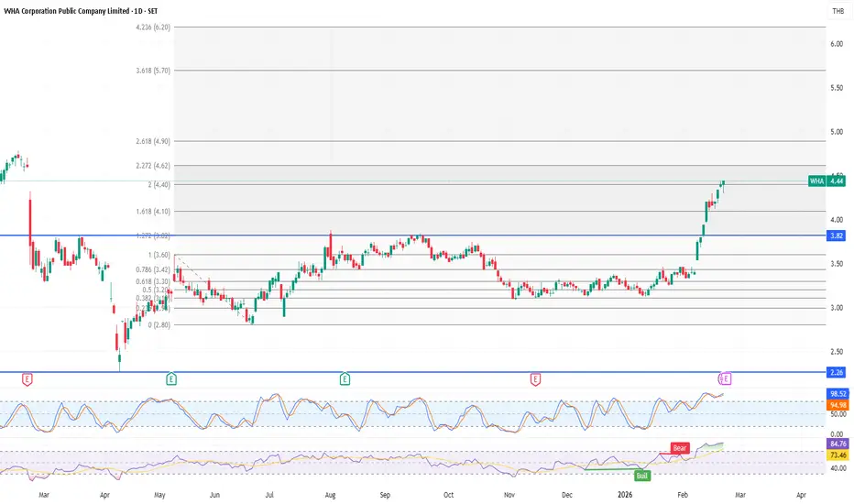Click the Sep label on the time axis
Viewport: 854px width, 504px height.
point(385,495)
